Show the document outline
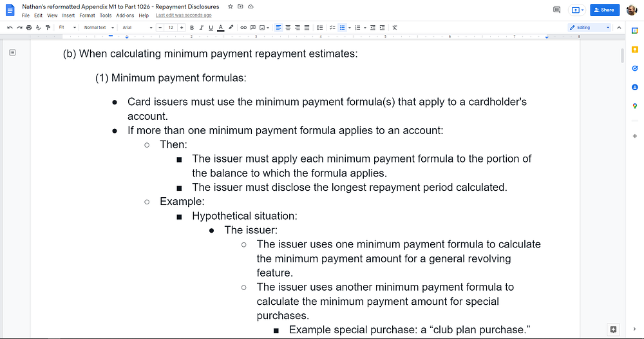Image resolution: width=644 pixels, height=339 pixels. 12,53
